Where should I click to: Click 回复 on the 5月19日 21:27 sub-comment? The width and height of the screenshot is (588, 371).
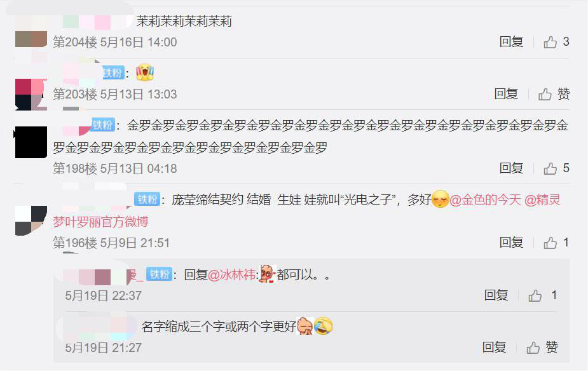pyautogui.click(x=494, y=347)
